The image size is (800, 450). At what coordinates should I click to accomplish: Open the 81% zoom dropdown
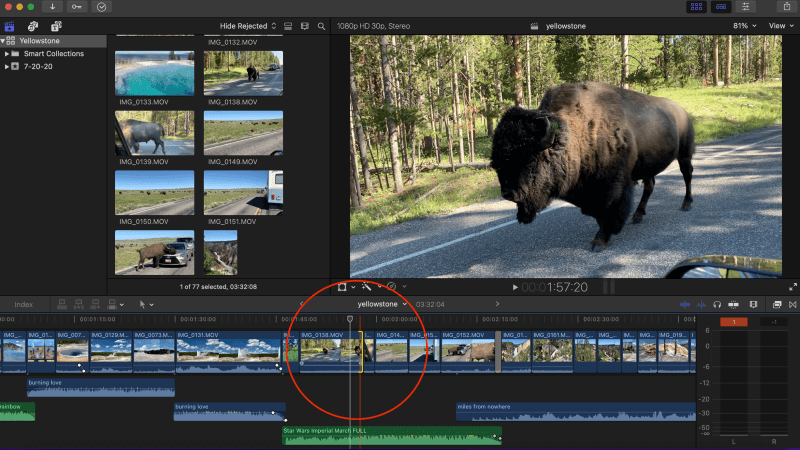coord(744,26)
